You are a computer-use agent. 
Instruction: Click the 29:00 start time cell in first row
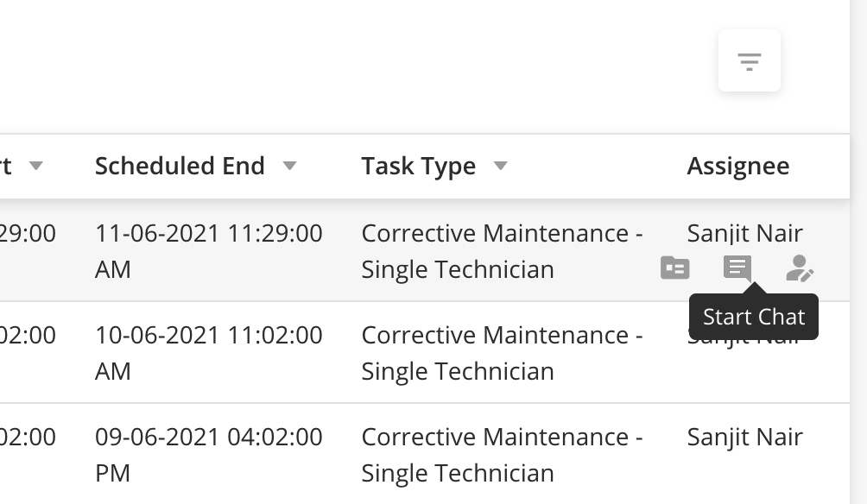(28, 233)
